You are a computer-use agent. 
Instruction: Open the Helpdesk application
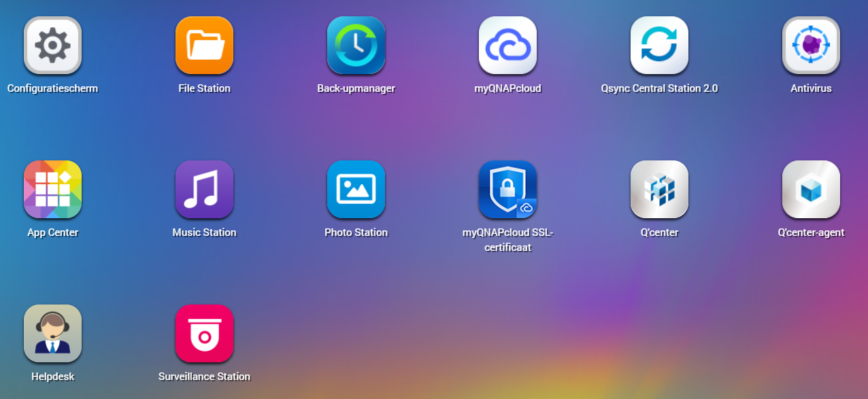pyautogui.click(x=52, y=334)
